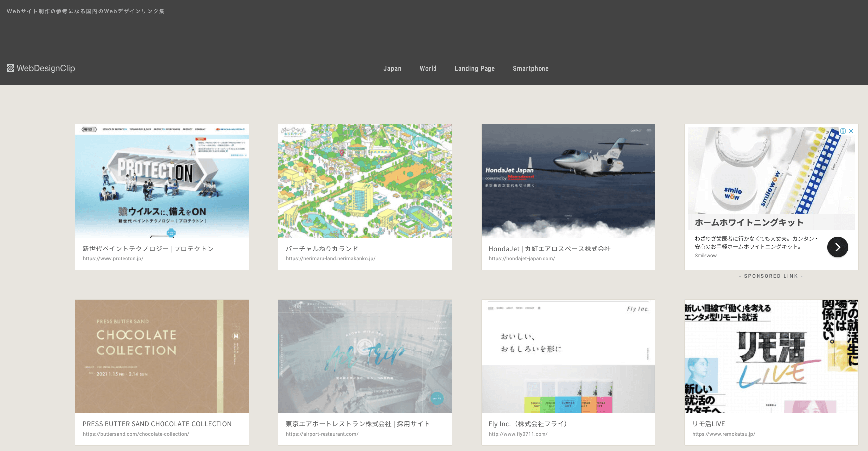
Task: Click the リモ活LIVE thumbnail image
Action: [771, 356]
